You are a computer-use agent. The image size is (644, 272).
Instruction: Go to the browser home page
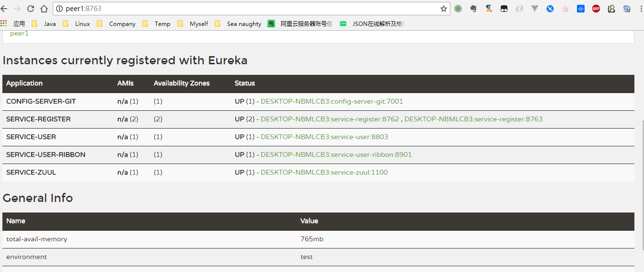[x=44, y=9]
